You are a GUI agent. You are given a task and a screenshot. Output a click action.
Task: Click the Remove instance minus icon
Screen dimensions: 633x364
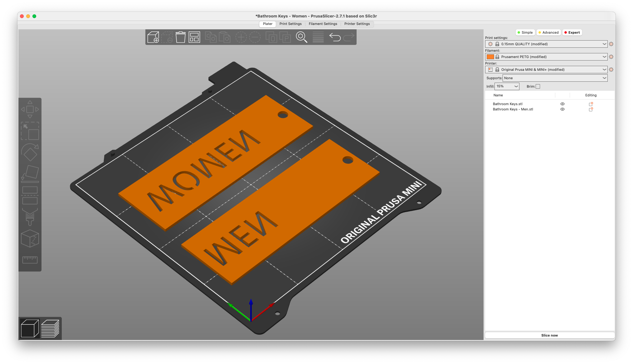255,37
